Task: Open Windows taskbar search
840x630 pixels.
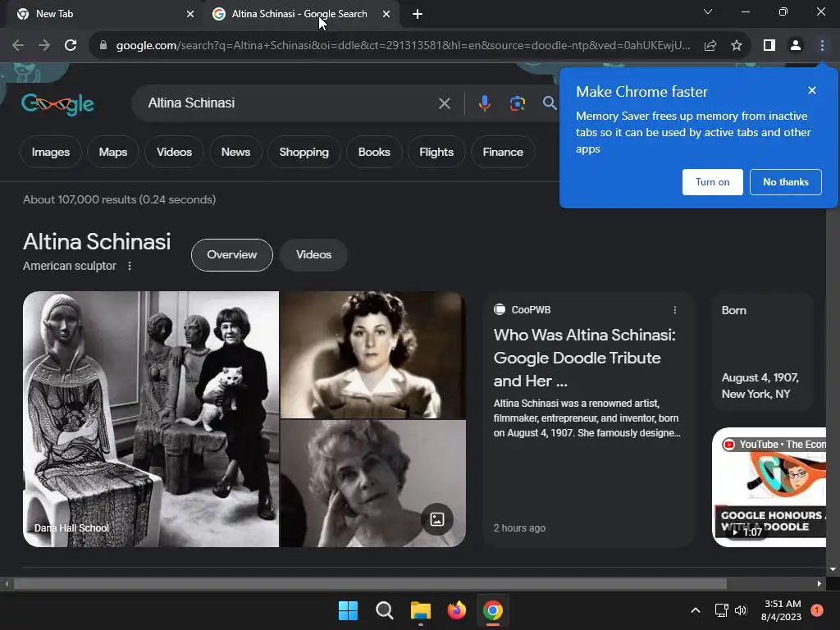Action: pyautogui.click(x=385, y=610)
